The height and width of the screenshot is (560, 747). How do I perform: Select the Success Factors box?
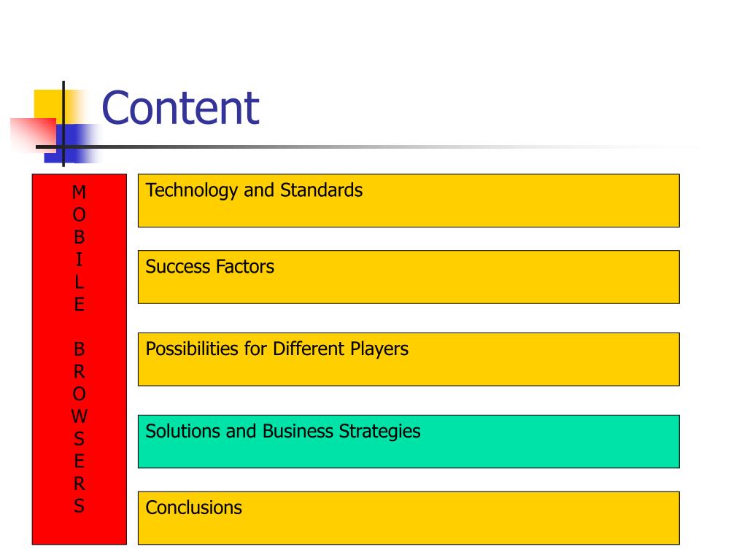pos(409,276)
